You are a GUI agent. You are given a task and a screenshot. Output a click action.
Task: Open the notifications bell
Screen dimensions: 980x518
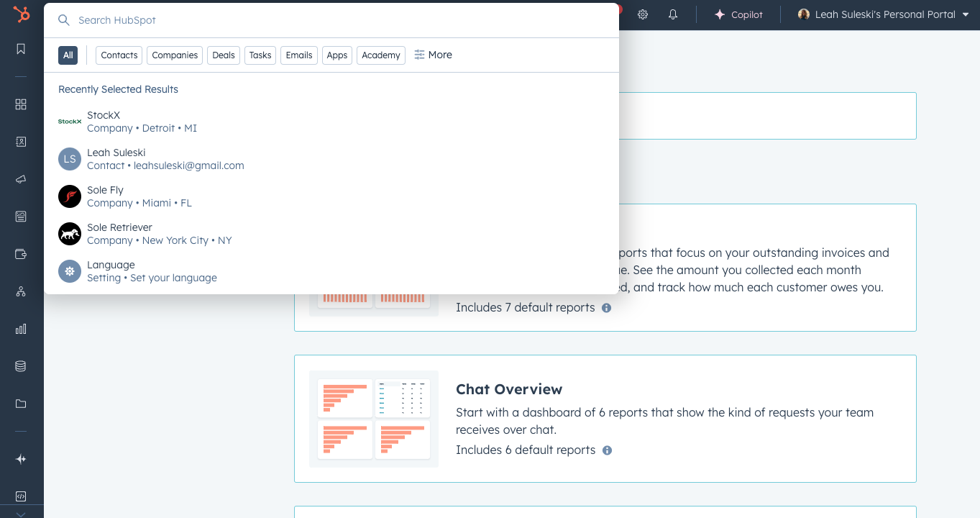(673, 14)
